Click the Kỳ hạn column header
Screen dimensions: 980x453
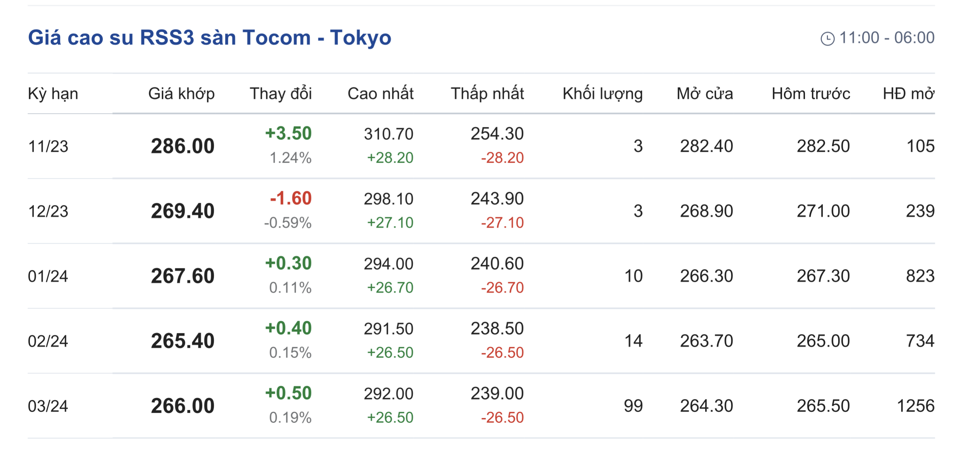(53, 94)
